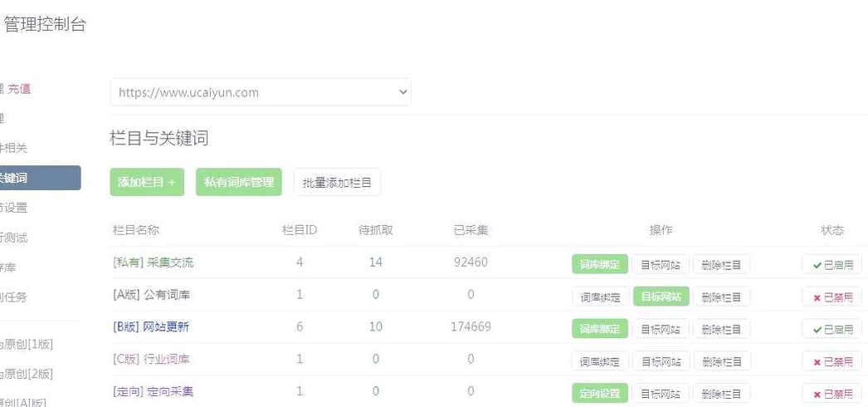This screenshot has height=407, width=868.
Task: Toggle 已禁用 status of 行业词库 row
Action: pyautogui.click(x=832, y=361)
